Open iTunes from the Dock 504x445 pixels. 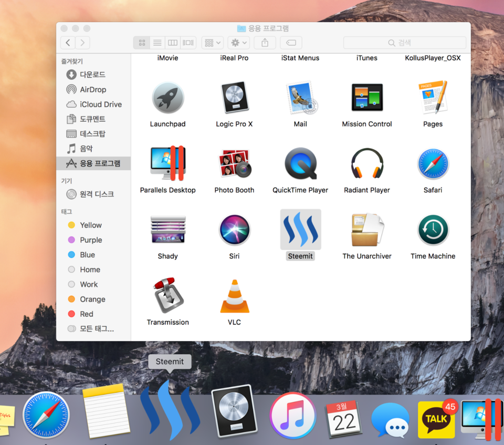tap(293, 416)
